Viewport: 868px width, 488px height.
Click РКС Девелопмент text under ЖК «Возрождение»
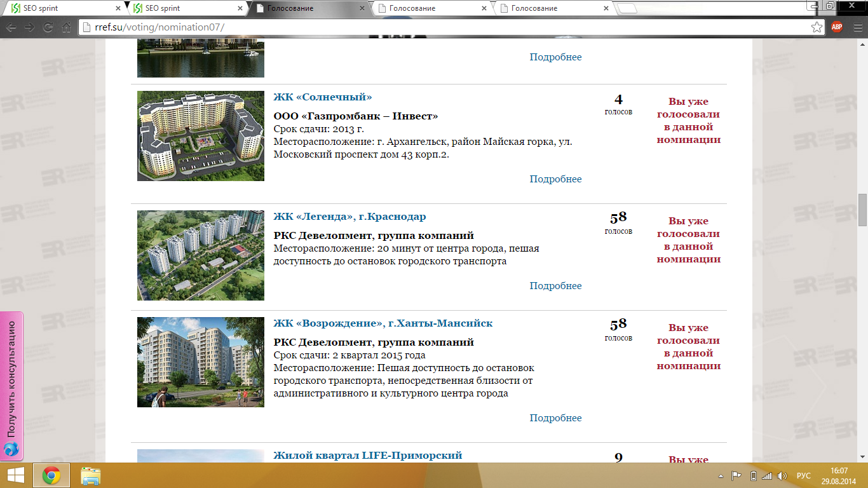pyautogui.click(x=374, y=342)
